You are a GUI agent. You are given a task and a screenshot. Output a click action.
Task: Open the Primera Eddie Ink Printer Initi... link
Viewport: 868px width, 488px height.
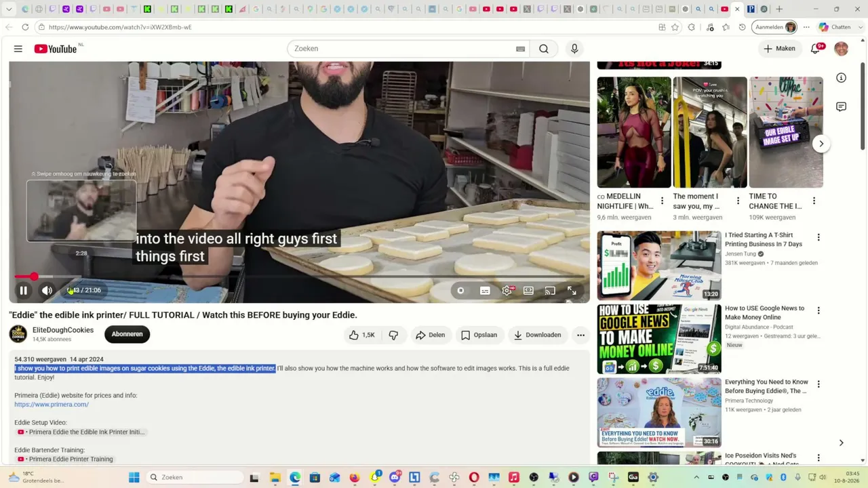[81, 432]
